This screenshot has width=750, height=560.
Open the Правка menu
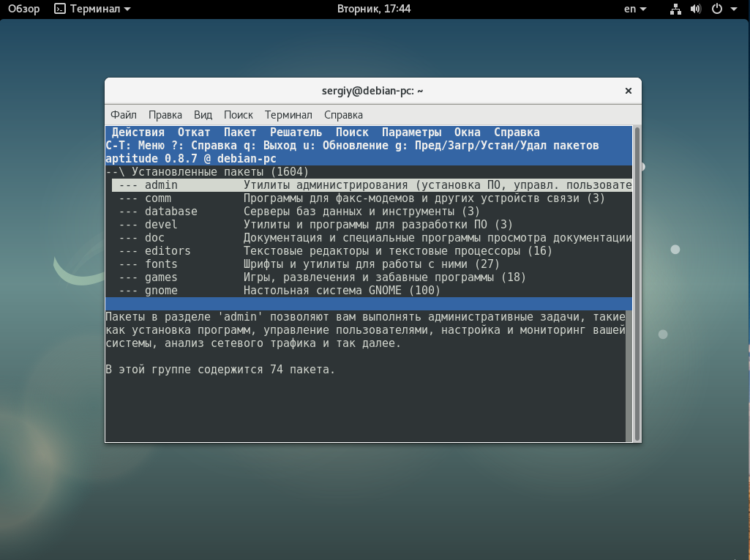click(x=165, y=115)
